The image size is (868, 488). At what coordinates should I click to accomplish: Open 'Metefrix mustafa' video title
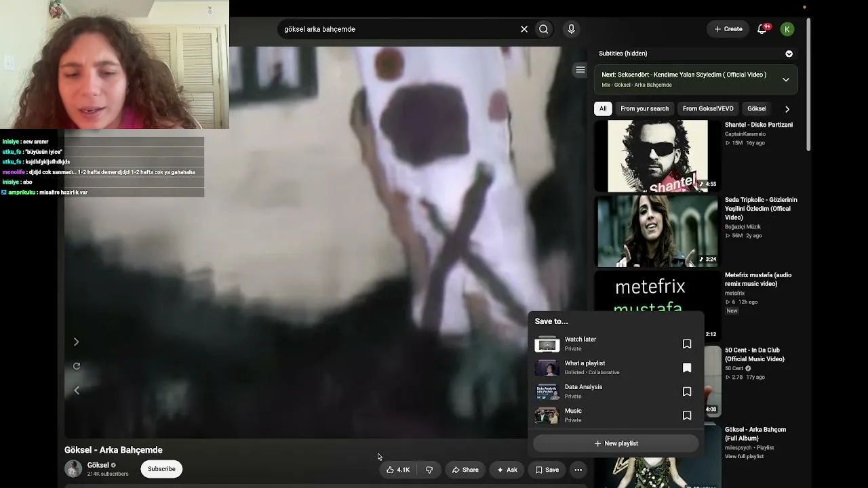pos(758,279)
